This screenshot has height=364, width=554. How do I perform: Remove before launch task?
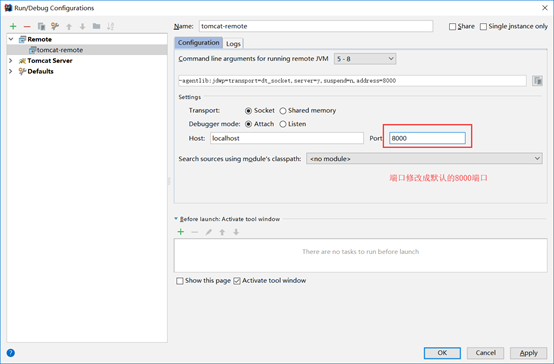pyautogui.click(x=194, y=232)
